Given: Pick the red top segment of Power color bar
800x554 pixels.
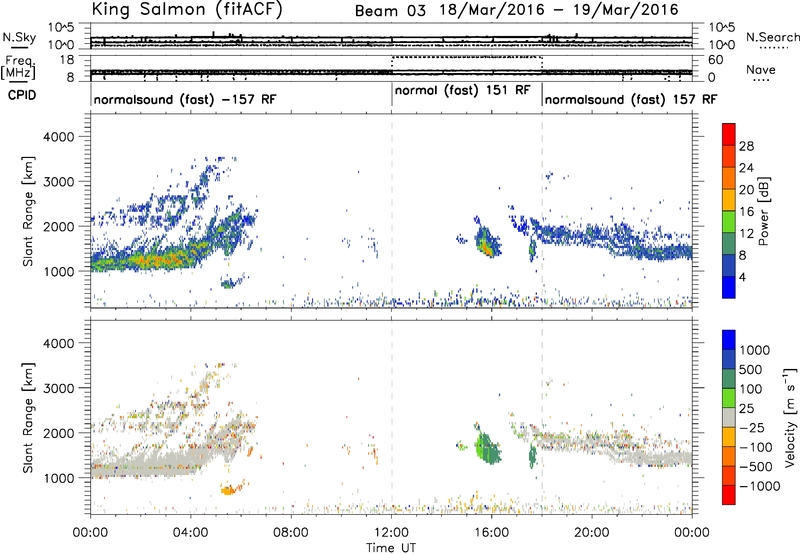Looking at the screenshot, I should [729, 134].
